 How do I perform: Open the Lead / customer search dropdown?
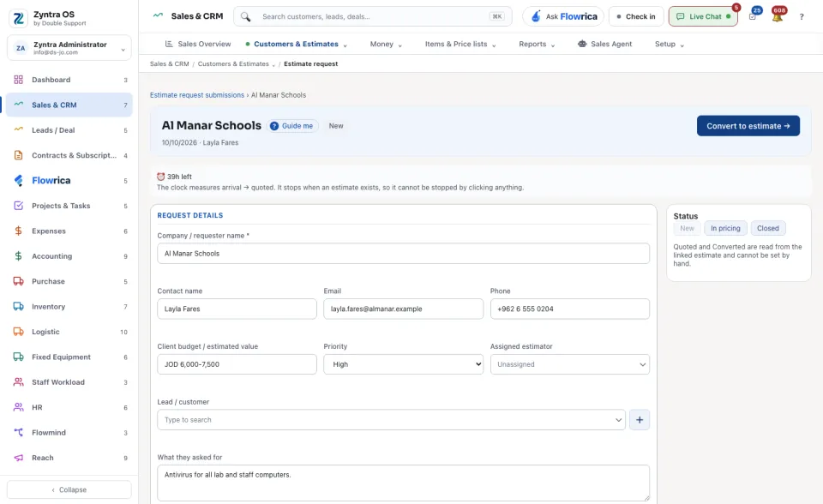pyautogui.click(x=391, y=420)
